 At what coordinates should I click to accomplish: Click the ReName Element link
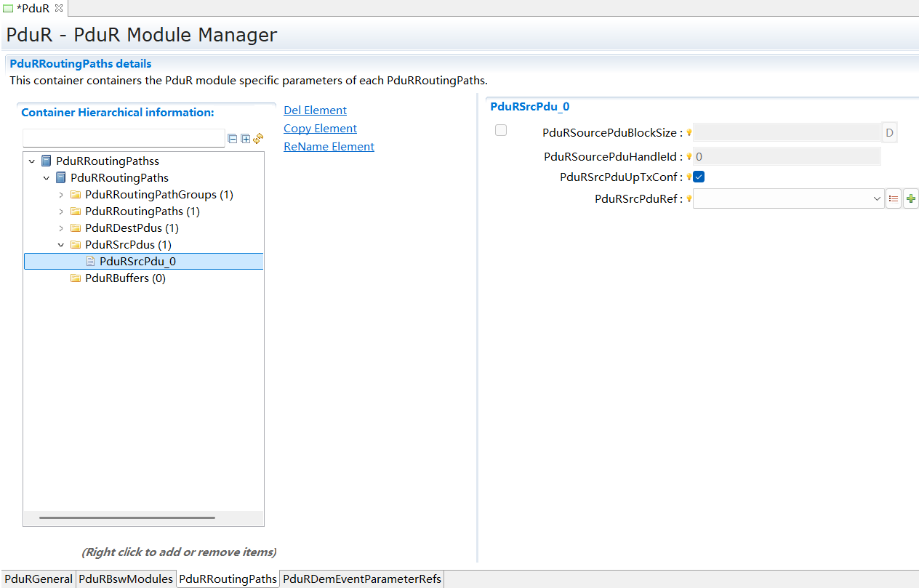click(329, 146)
